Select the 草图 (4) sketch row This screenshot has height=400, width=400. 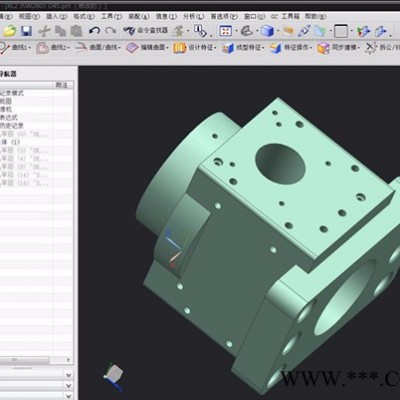(36, 158)
